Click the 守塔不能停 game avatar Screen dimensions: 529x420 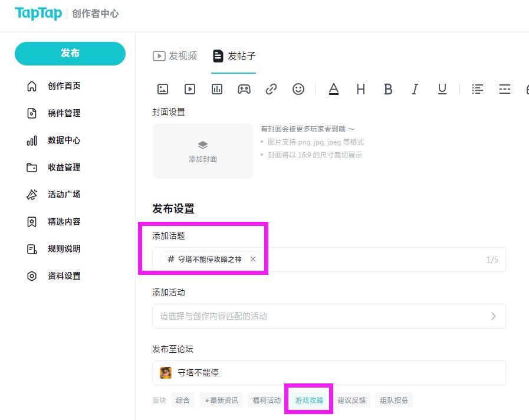click(166, 373)
